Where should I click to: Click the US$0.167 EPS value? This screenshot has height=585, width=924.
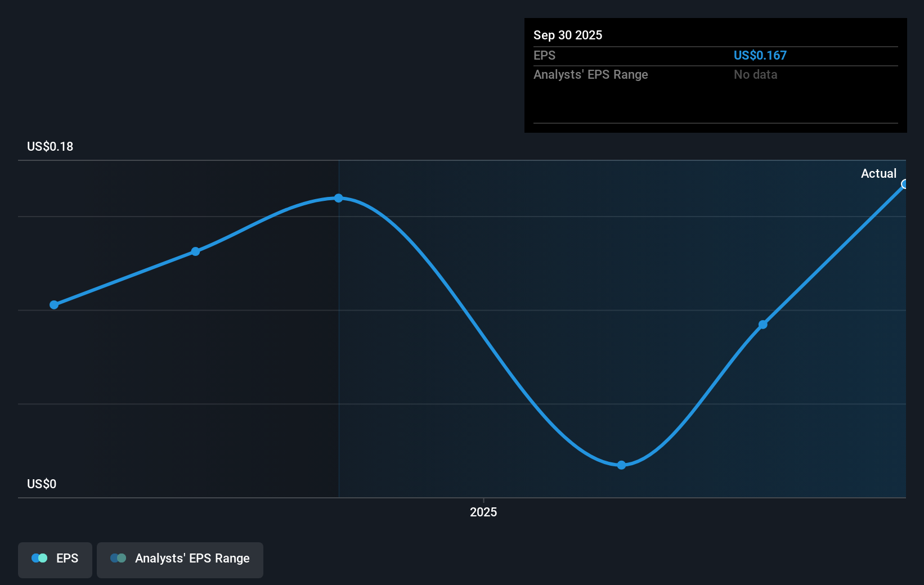(760, 55)
